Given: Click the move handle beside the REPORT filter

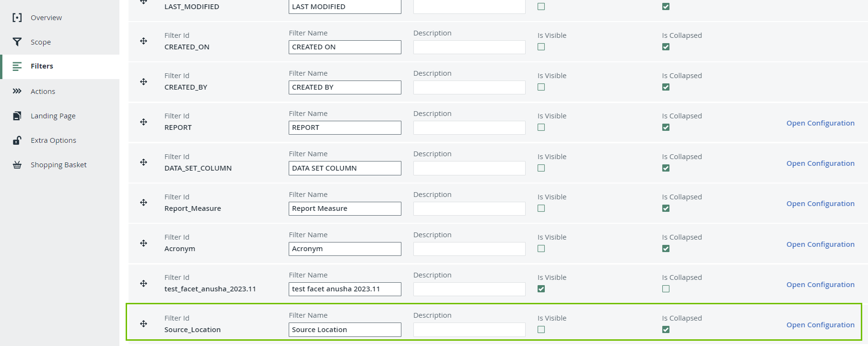Looking at the screenshot, I should pos(143,122).
